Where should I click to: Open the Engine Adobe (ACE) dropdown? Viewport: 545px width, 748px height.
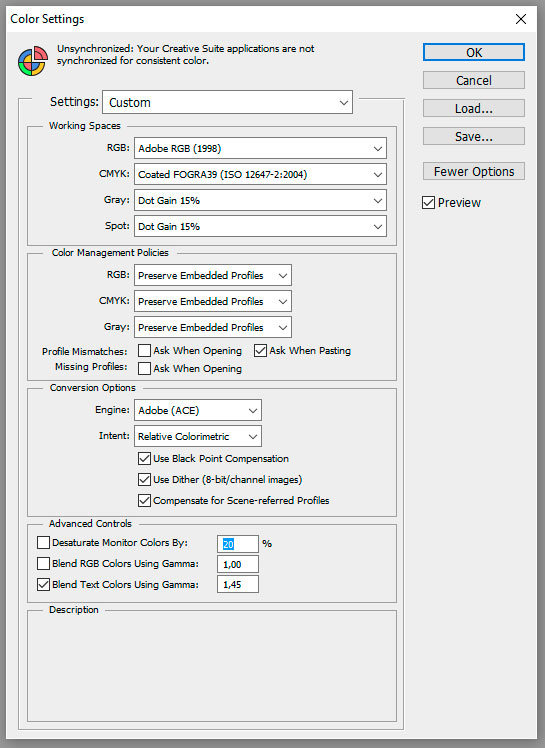coord(198,410)
